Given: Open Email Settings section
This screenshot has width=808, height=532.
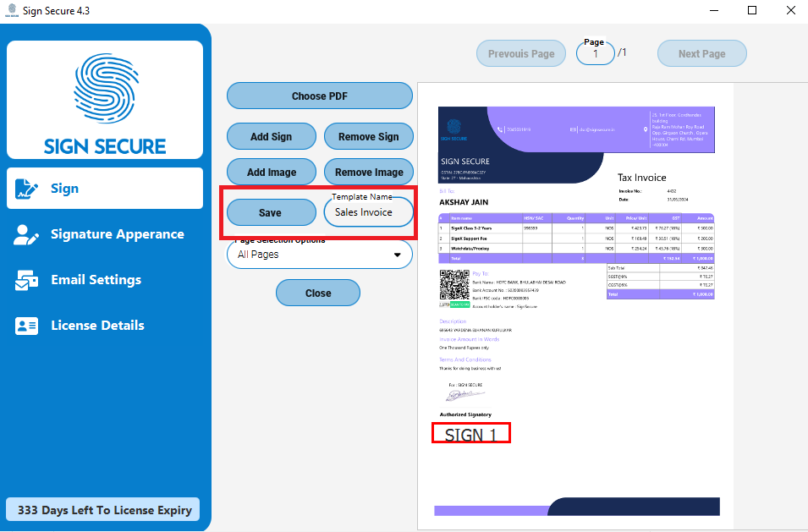Looking at the screenshot, I should pyautogui.click(x=105, y=280).
